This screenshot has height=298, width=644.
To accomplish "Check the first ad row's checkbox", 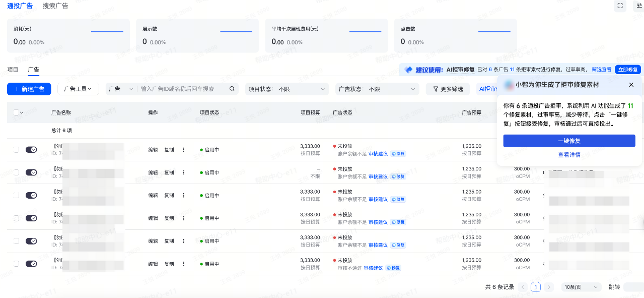I will coord(16,150).
